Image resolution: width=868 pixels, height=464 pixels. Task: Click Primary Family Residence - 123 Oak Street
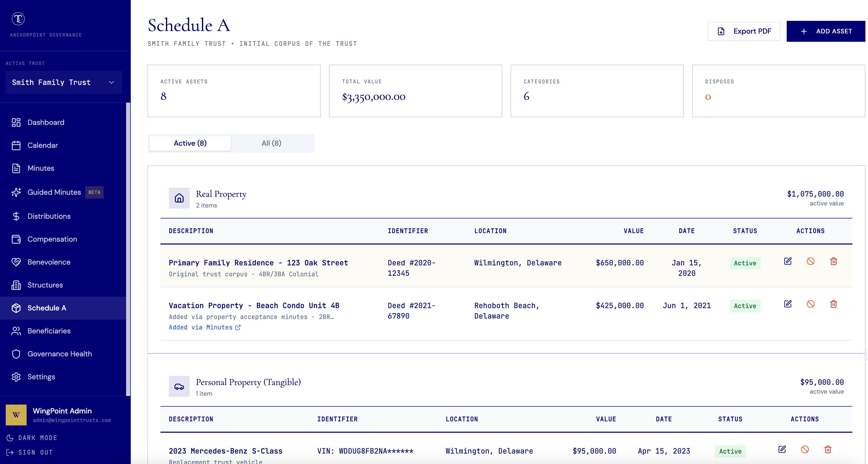258,263
